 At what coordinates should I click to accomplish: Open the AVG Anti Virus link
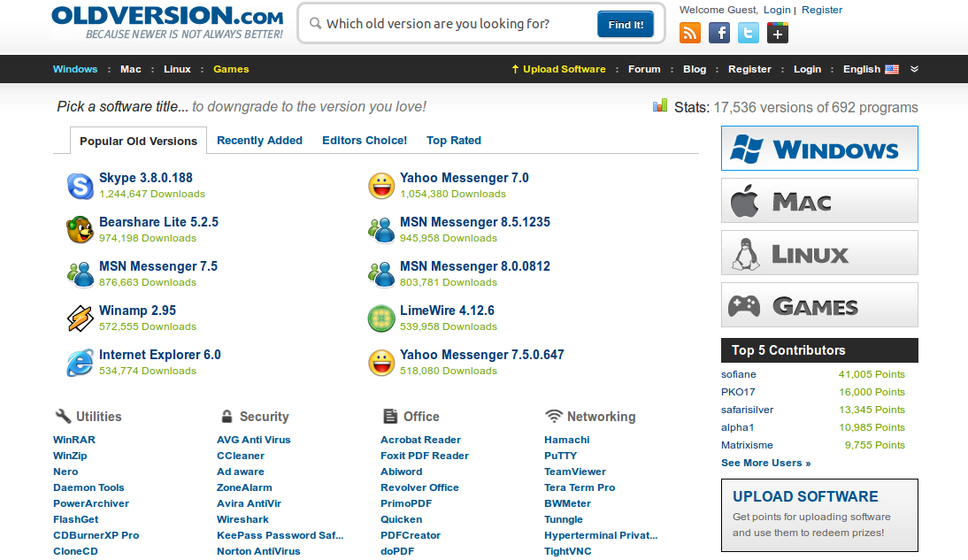[x=253, y=440]
